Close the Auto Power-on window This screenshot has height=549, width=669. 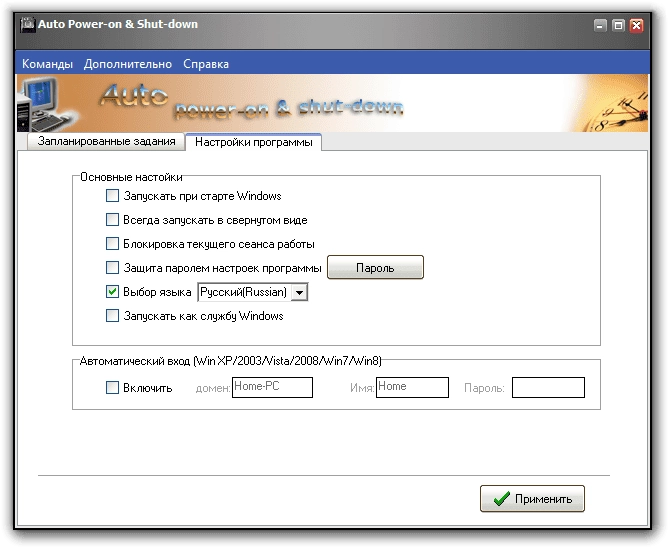pyautogui.click(x=636, y=26)
